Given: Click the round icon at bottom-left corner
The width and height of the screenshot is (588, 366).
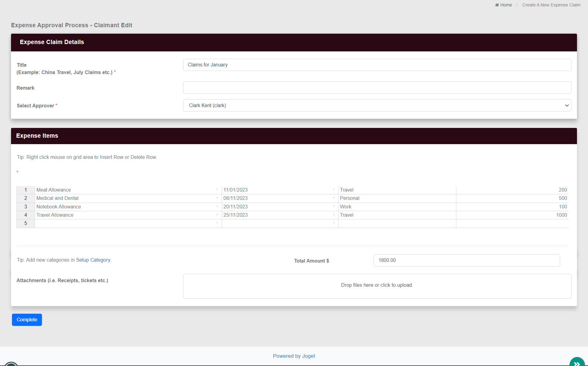Looking at the screenshot, I should click(x=11, y=364).
